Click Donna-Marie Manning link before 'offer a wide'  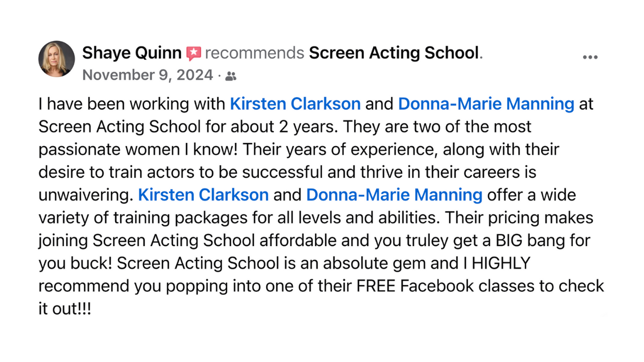pyautogui.click(x=394, y=195)
